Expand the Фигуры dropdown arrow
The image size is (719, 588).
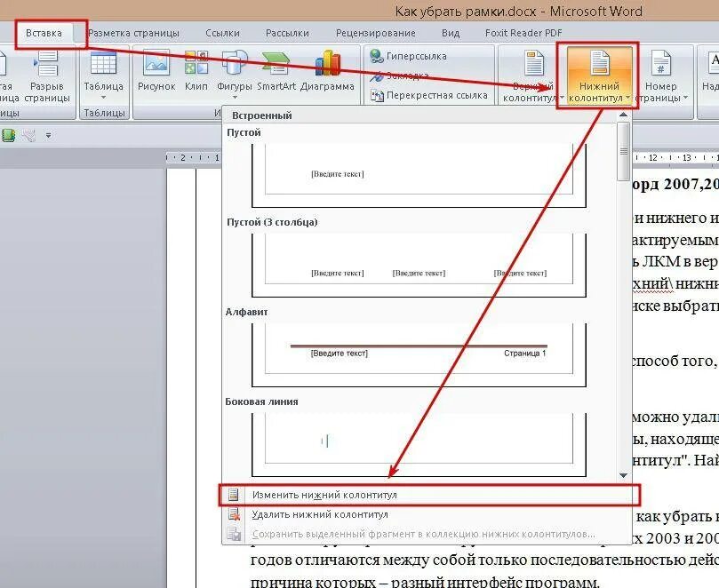tap(235, 97)
